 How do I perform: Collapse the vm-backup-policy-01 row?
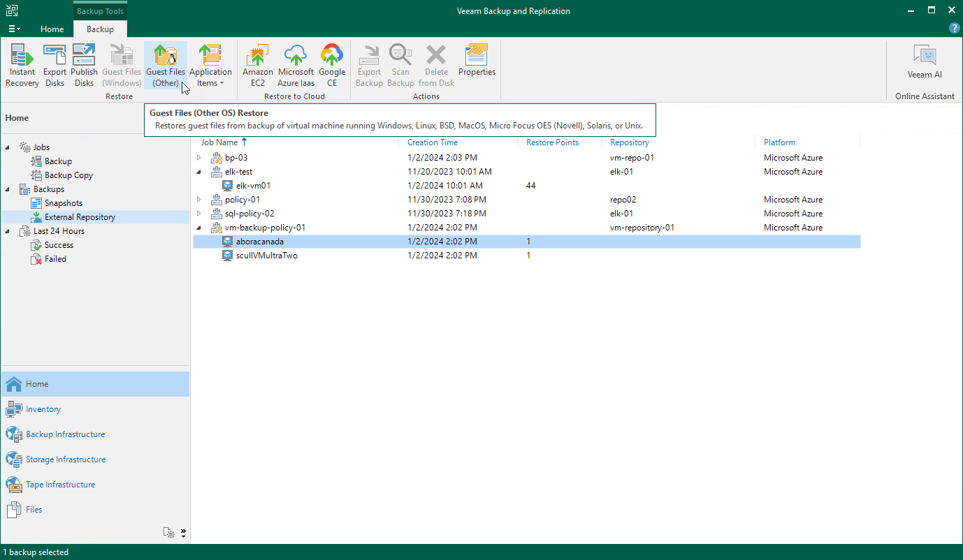199,228
